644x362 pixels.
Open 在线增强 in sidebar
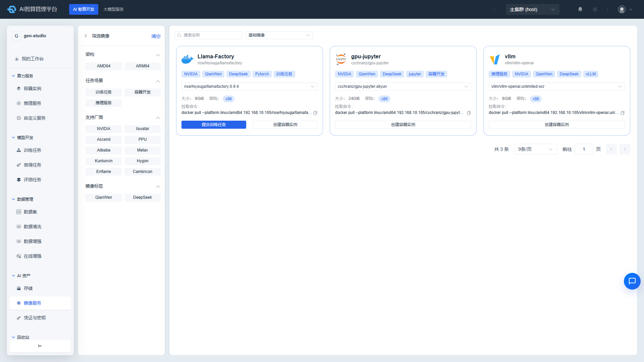click(40, 256)
